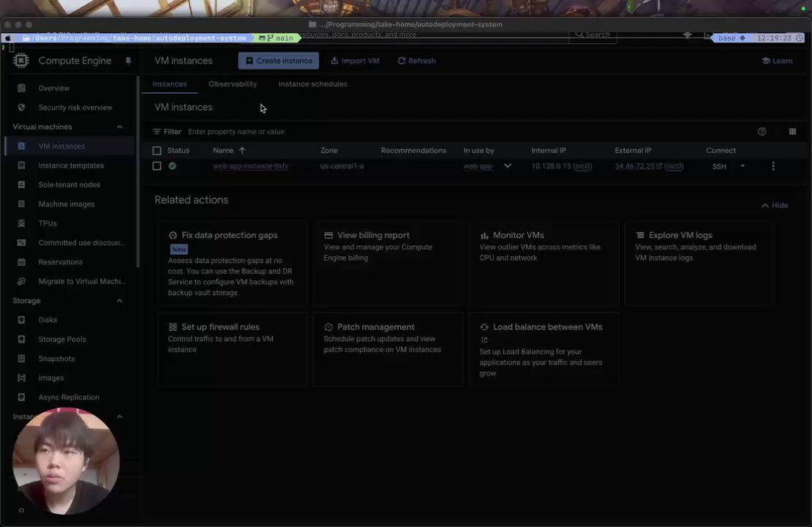
Task: Pin Compute Engine using the pin icon
Action: point(128,61)
